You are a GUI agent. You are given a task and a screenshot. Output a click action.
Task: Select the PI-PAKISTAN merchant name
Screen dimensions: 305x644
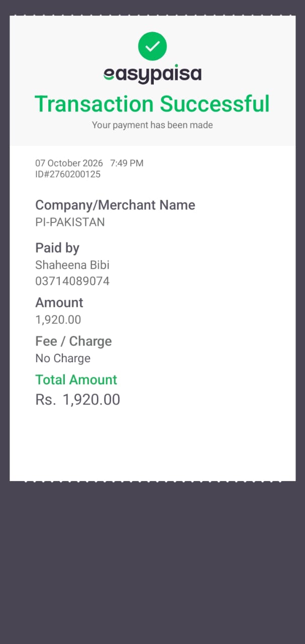click(x=70, y=222)
